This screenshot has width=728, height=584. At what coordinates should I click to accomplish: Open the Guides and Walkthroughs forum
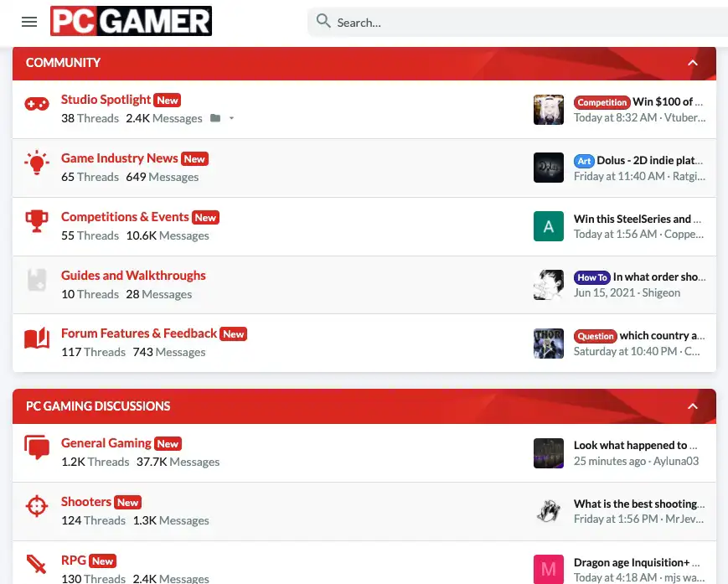coord(133,276)
